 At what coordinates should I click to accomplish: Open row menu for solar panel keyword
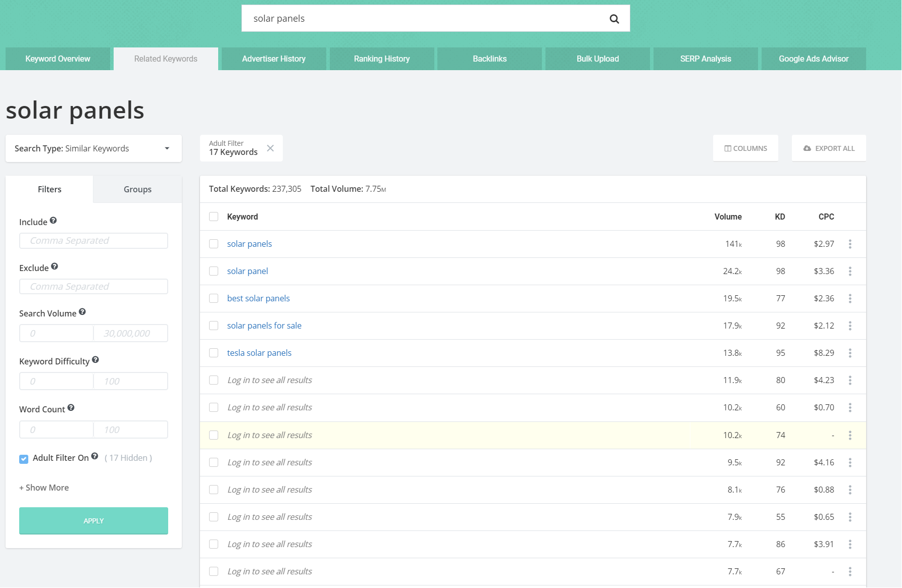point(850,271)
